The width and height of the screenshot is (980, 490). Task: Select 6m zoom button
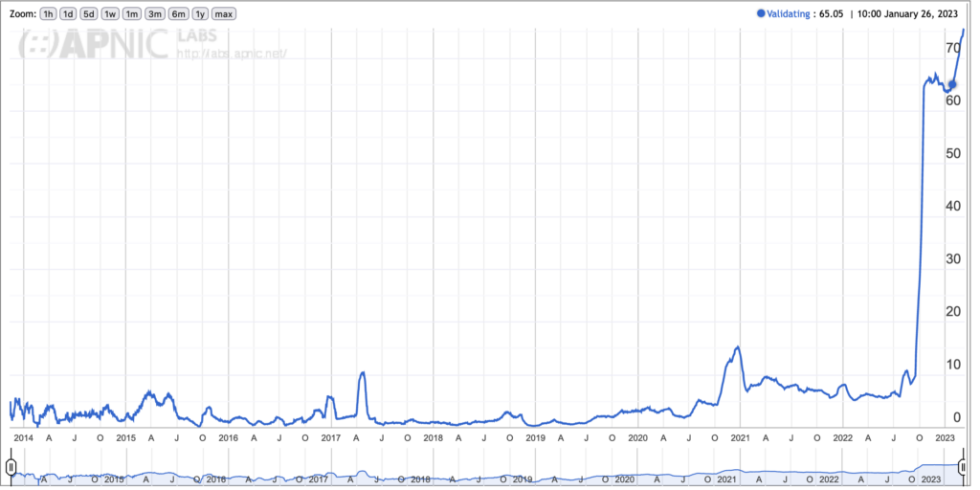[x=178, y=14]
